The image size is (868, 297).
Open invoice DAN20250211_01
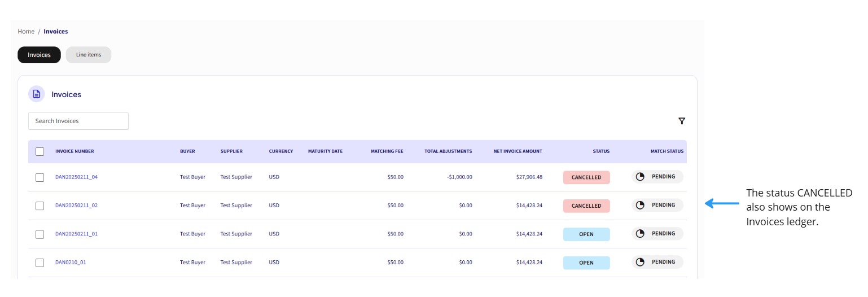pos(76,234)
